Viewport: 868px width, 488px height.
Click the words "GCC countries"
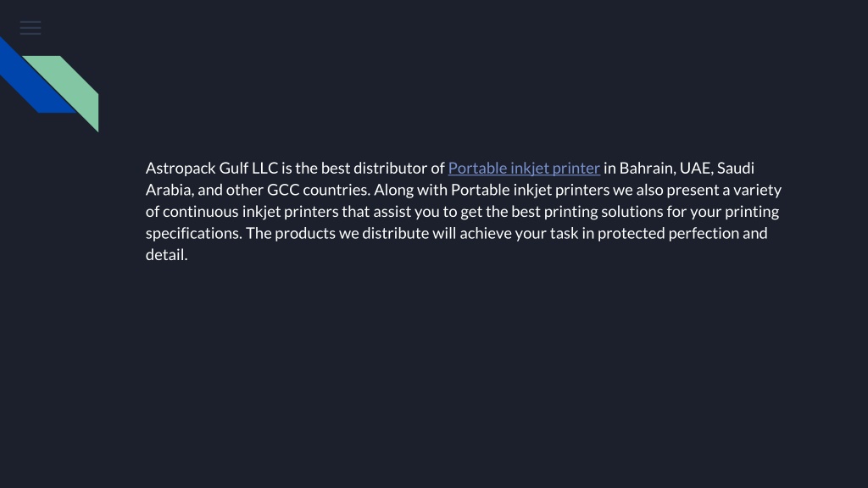[x=319, y=190]
